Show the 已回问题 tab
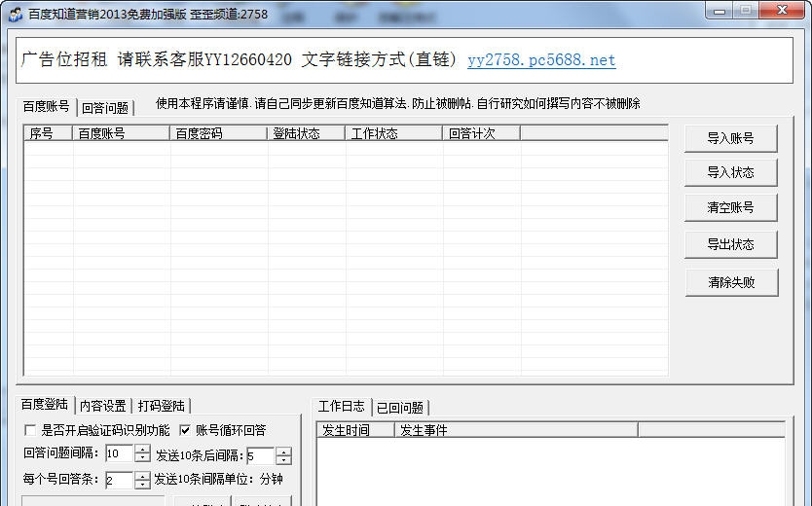The image size is (812, 506). click(400, 408)
